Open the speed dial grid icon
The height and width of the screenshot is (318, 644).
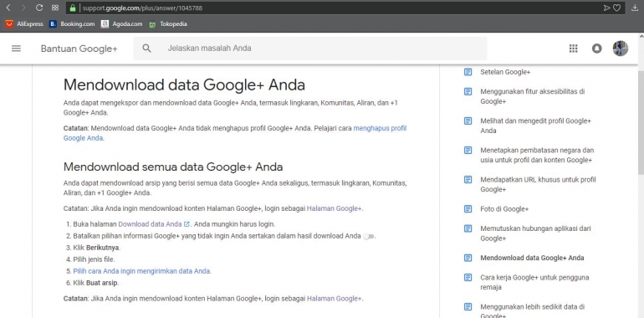(x=55, y=8)
